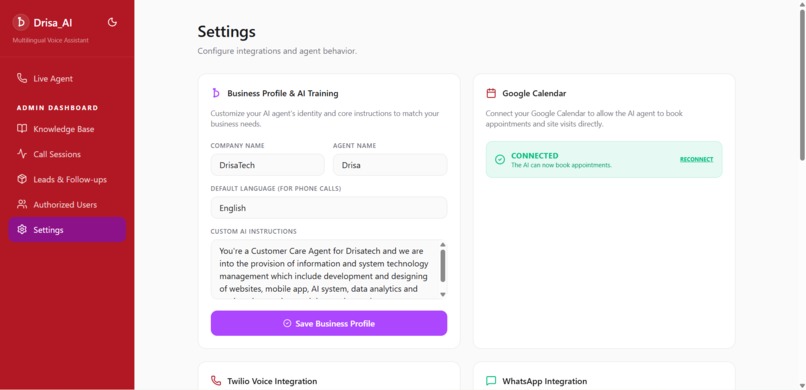Click the book icon beside Knowledge Base
The width and height of the screenshot is (806, 390).
click(22, 128)
